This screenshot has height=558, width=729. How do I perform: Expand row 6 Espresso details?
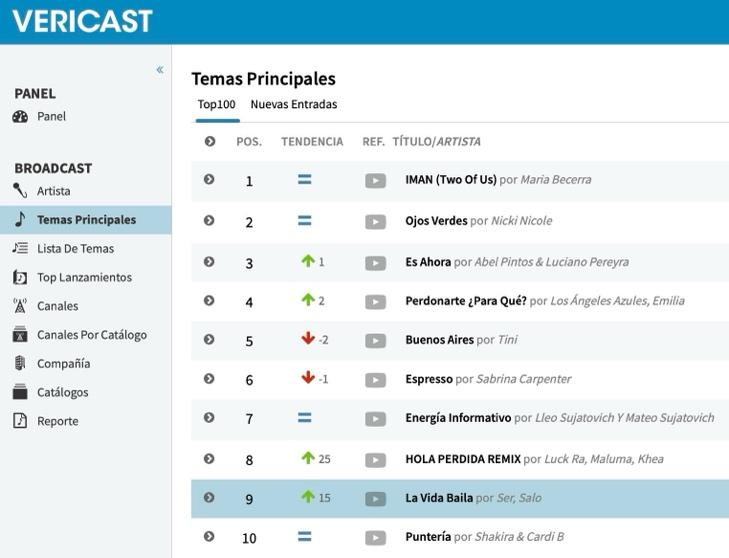click(x=209, y=379)
